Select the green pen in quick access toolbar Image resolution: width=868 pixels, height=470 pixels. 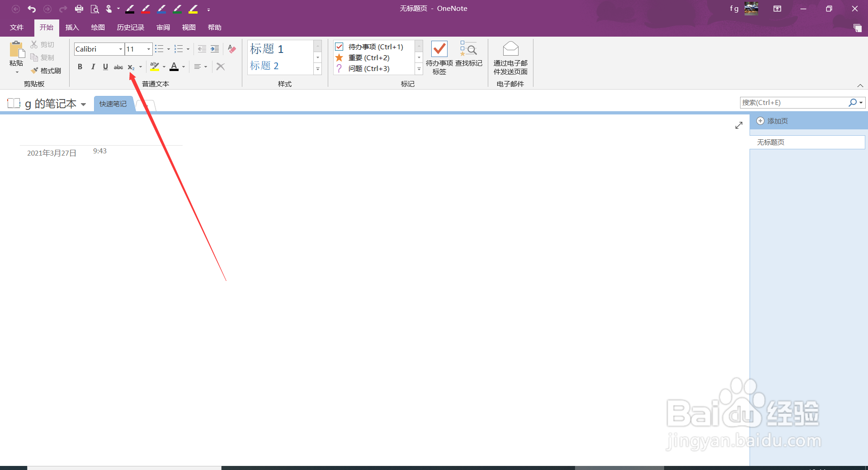pos(177,9)
